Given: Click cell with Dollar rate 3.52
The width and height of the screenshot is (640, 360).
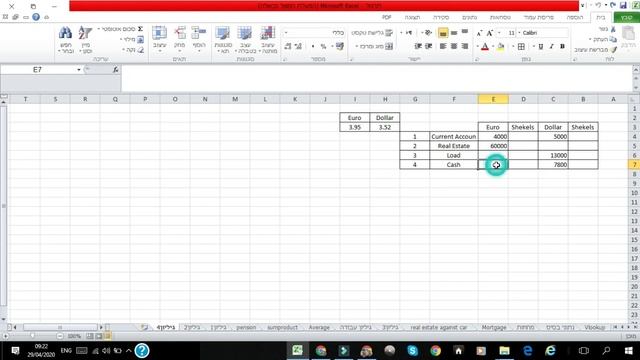Looking at the screenshot, I should point(384,127).
